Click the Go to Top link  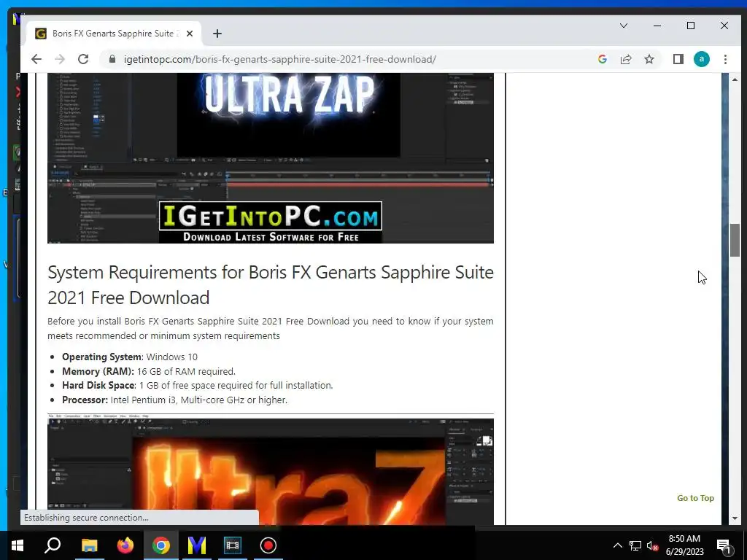[695, 498]
